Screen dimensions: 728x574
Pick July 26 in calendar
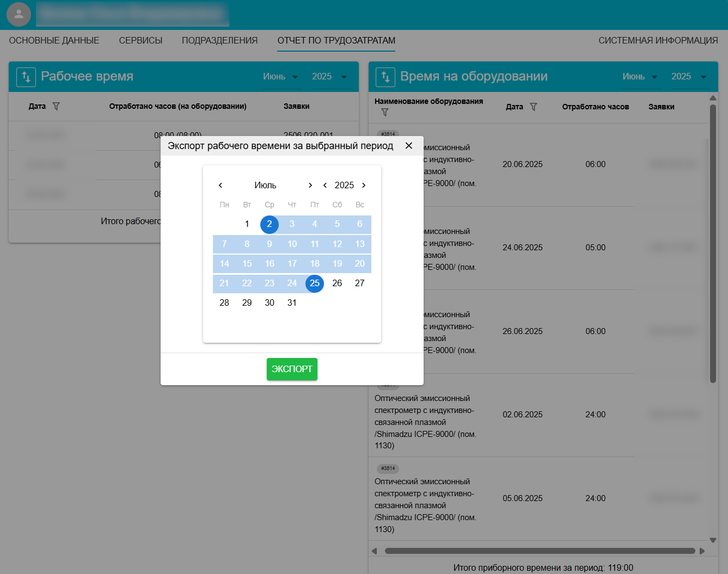pos(337,283)
